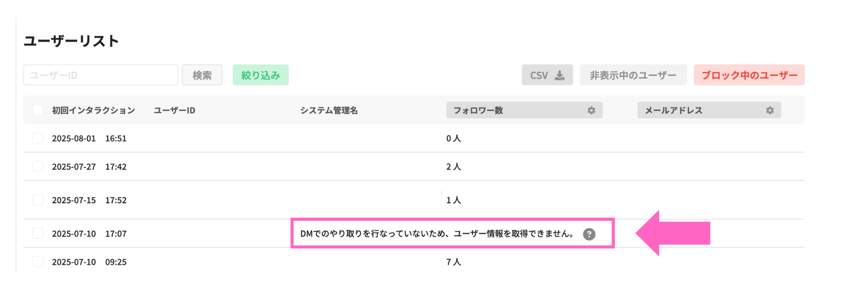
Task: Tick the 2025-07-10 17:07 row checkbox
Action: [x=38, y=233]
